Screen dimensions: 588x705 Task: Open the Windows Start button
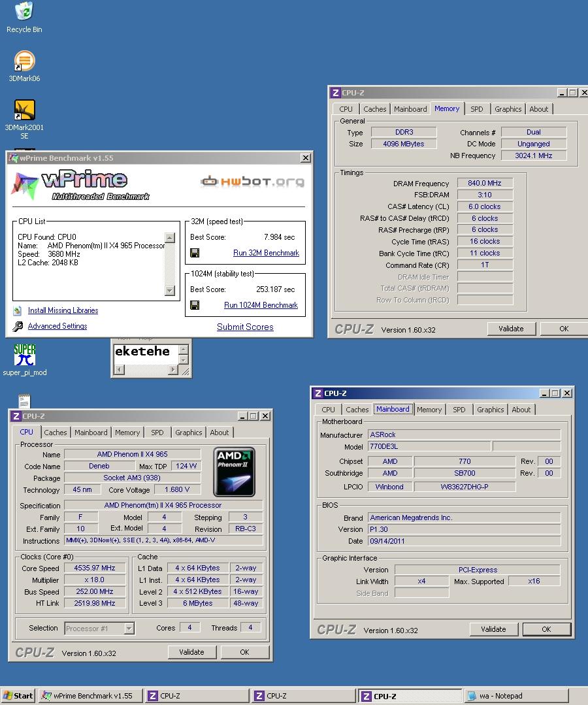point(18,696)
